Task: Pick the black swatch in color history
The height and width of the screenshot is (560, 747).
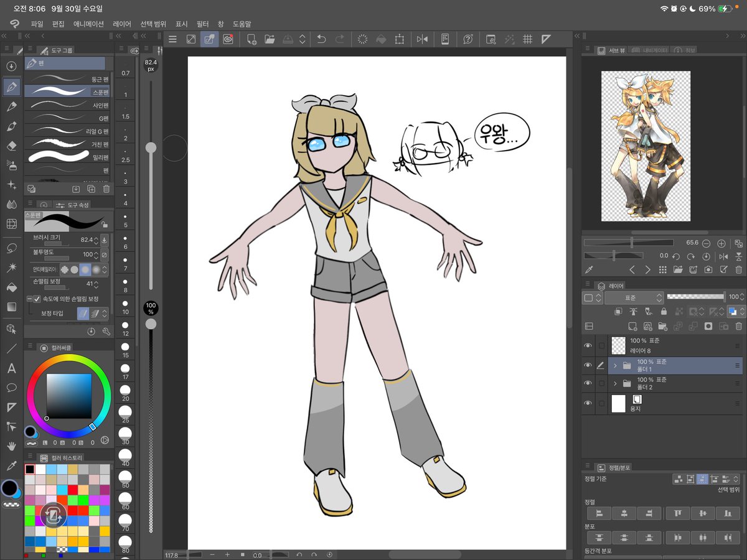Action: click(x=30, y=469)
